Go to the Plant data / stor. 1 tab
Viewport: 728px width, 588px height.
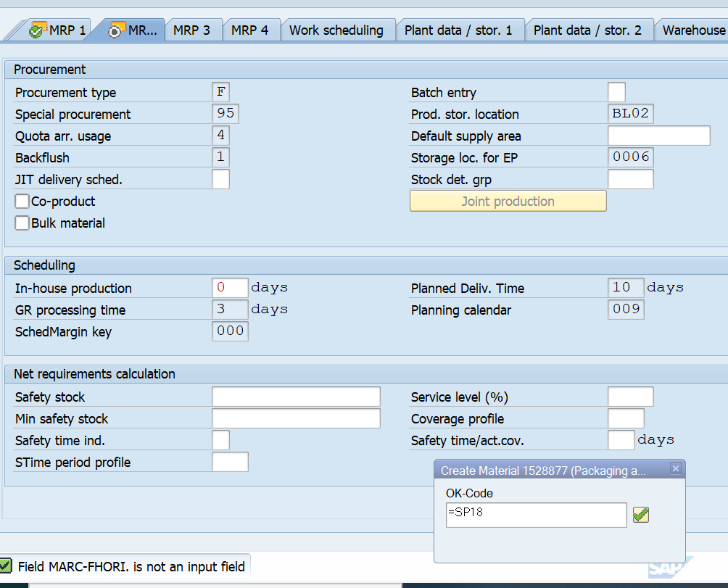pos(459,30)
